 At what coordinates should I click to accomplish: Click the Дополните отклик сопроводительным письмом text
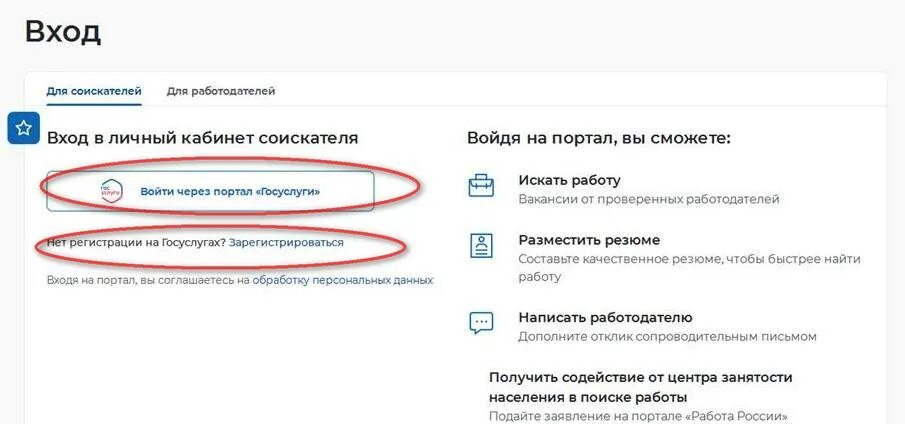click(667, 337)
